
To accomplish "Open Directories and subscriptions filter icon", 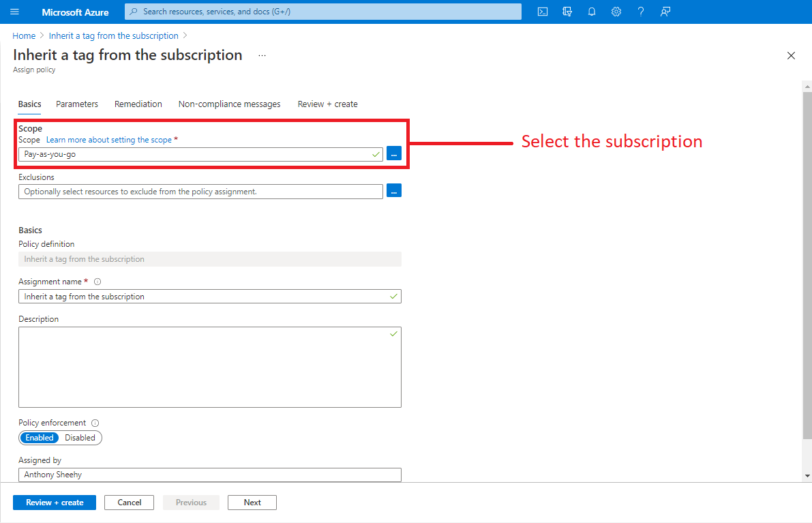I will (x=567, y=12).
